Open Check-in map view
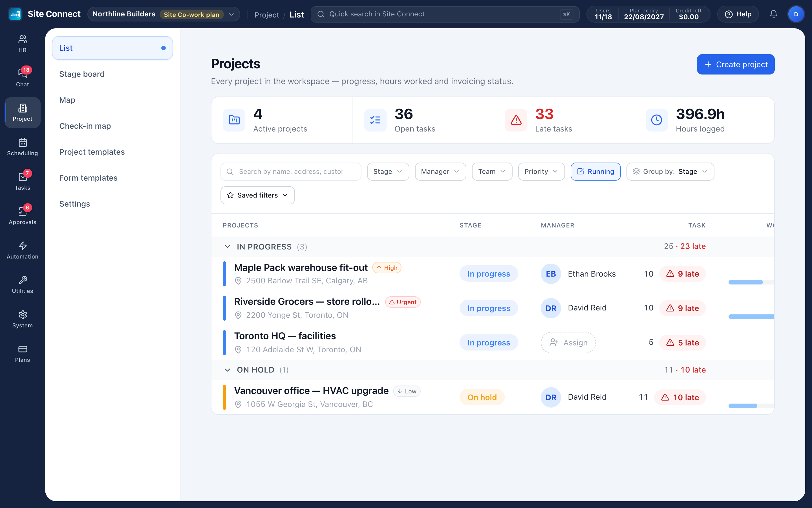812x508 pixels. [112, 126]
